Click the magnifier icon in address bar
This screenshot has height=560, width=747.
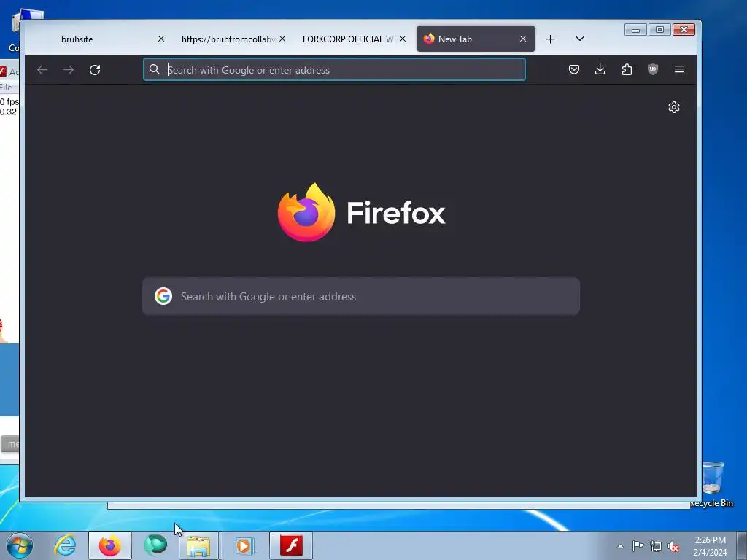[x=155, y=69]
